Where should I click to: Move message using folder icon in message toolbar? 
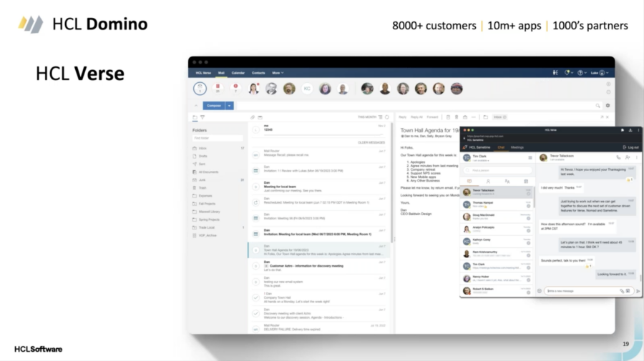[x=486, y=117]
